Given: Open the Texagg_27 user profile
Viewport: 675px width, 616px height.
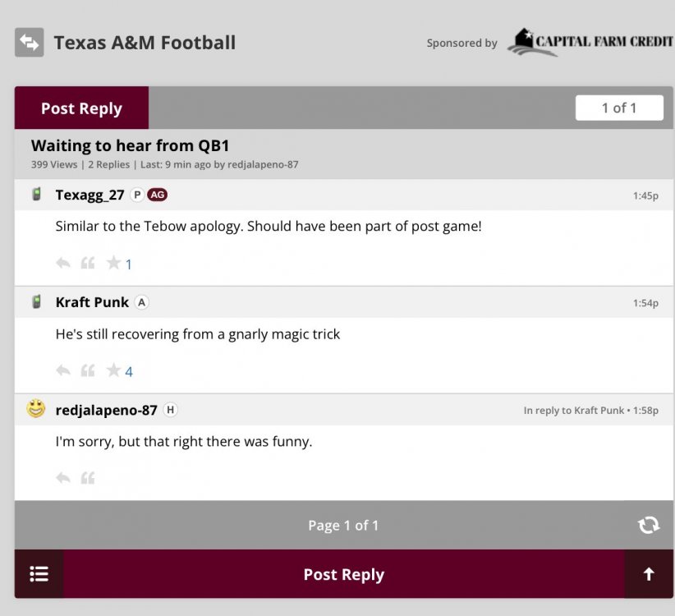Looking at the screenshot, I should [x=90, y=195].
